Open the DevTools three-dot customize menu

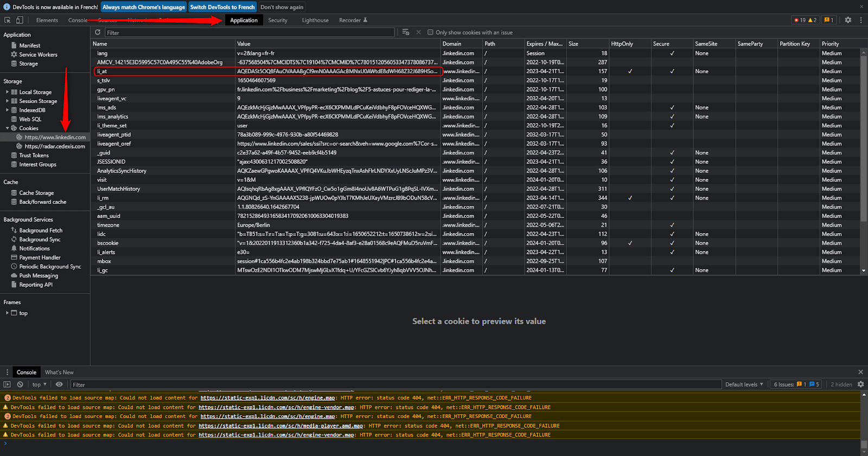coord(861,20)
